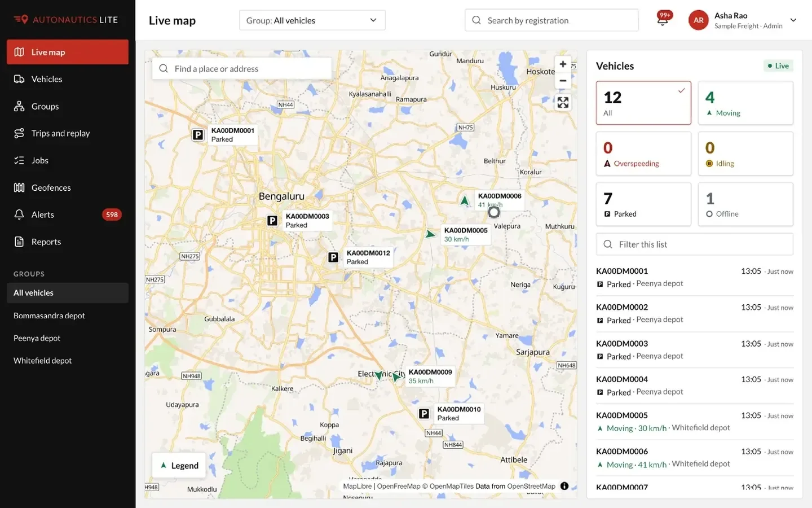
Task: Click the search icon in registration search
Action: [476, 20]
